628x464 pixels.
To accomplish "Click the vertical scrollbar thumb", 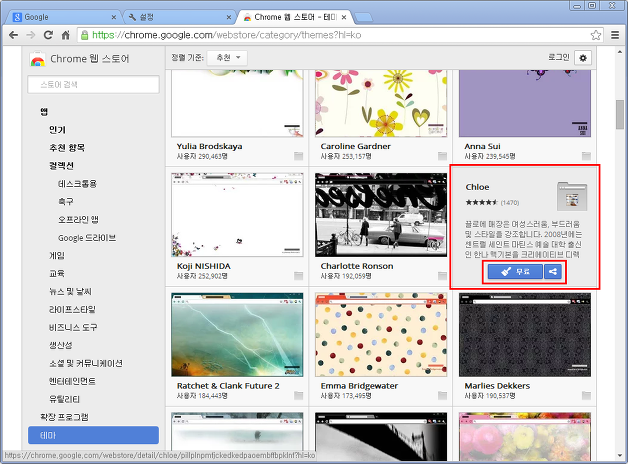I will click(x=620, y=114).
